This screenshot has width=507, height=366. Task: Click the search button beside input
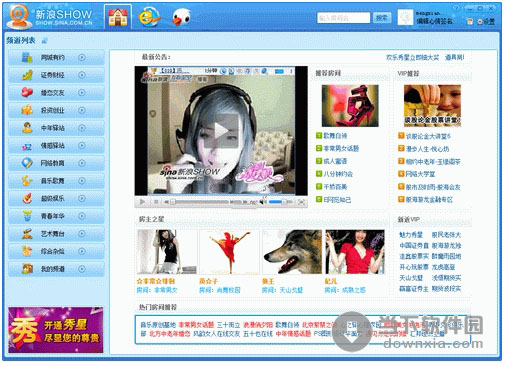tap(382, 18)
